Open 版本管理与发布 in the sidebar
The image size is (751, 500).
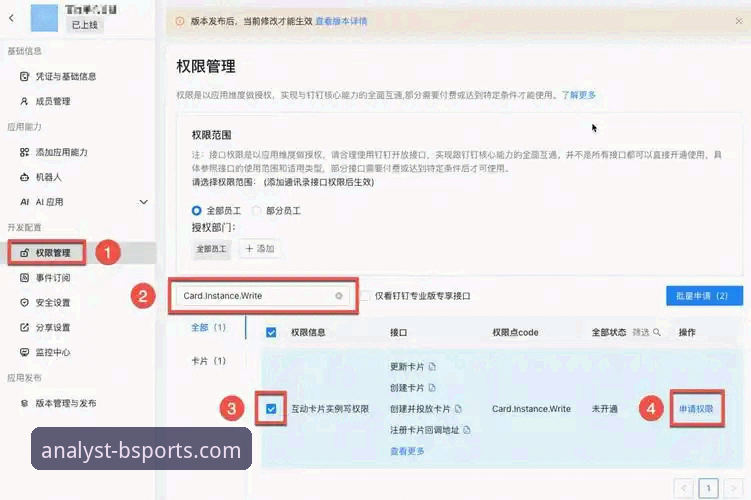coord(66,403)
